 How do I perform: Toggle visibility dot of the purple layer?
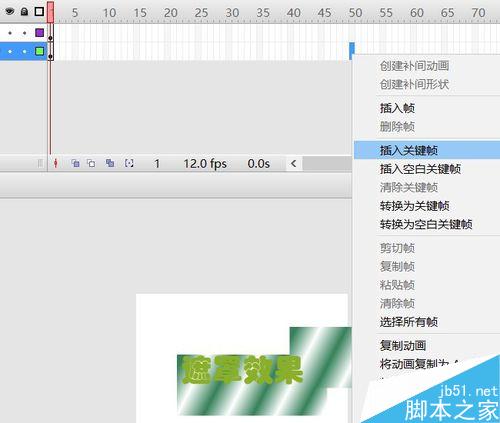[10, 33]
